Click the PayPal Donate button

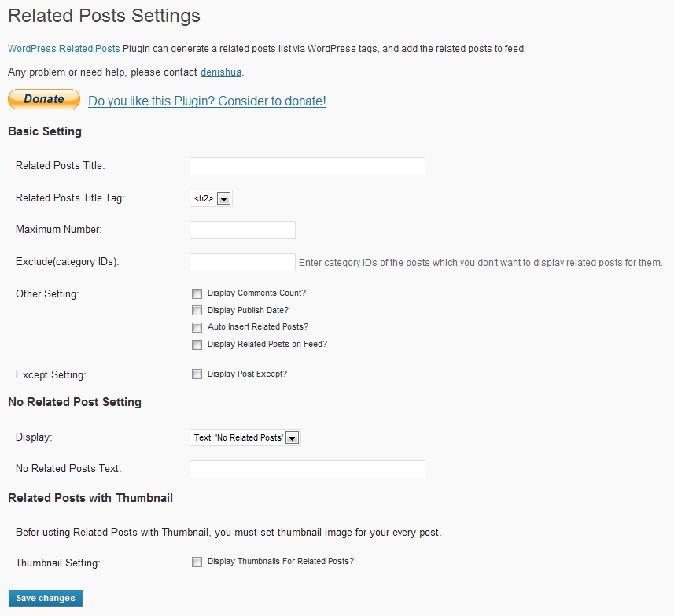44,99
